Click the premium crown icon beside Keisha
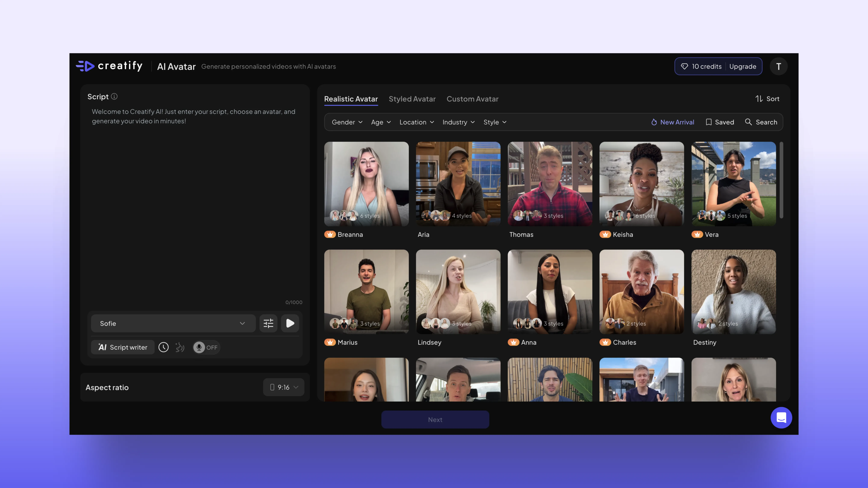868x488 pixels. [605, 234]
